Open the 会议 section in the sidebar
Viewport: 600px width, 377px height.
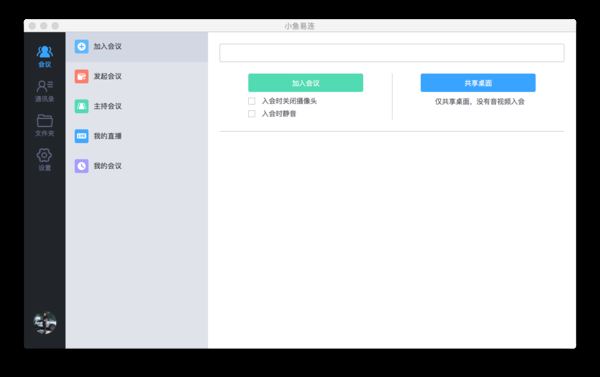coord(44,56)
